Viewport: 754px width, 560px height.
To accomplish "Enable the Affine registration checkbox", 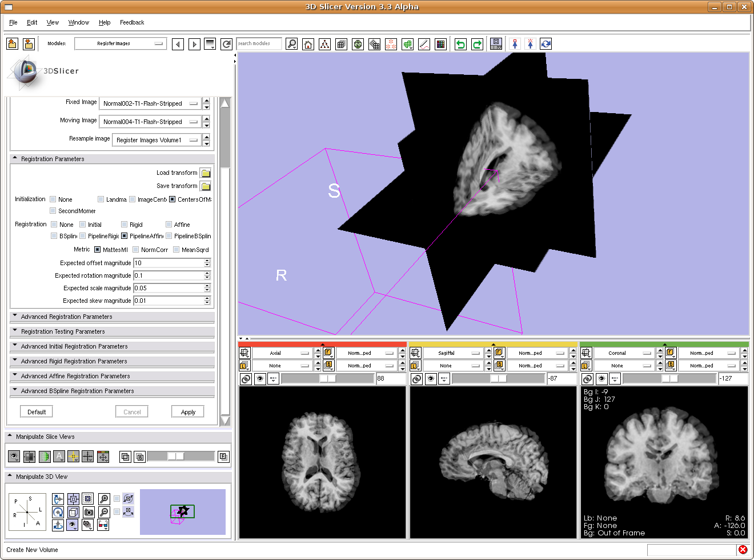I will (x=169, y=225).
